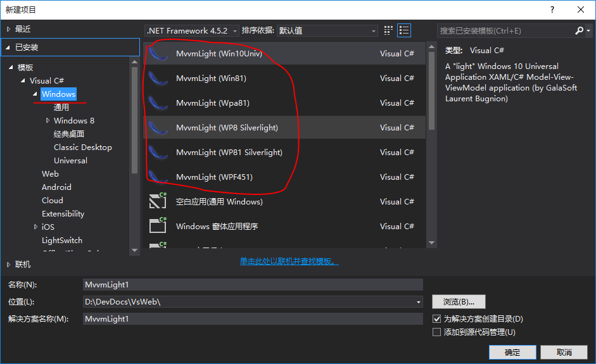Select the Android tree item
The height and width of the screenshot is (364, 596).
coord(56,187)
